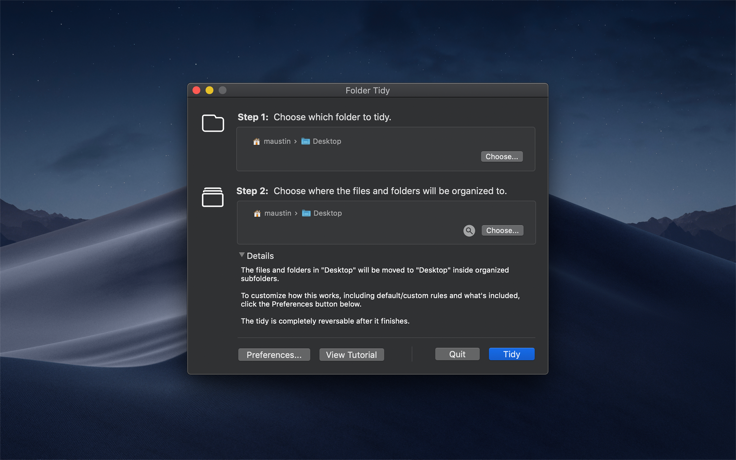Image resolution: width=736 pixels, height=460 pixels.
Task: Select 'maustin' in Step 1 path
Action: 277,141
